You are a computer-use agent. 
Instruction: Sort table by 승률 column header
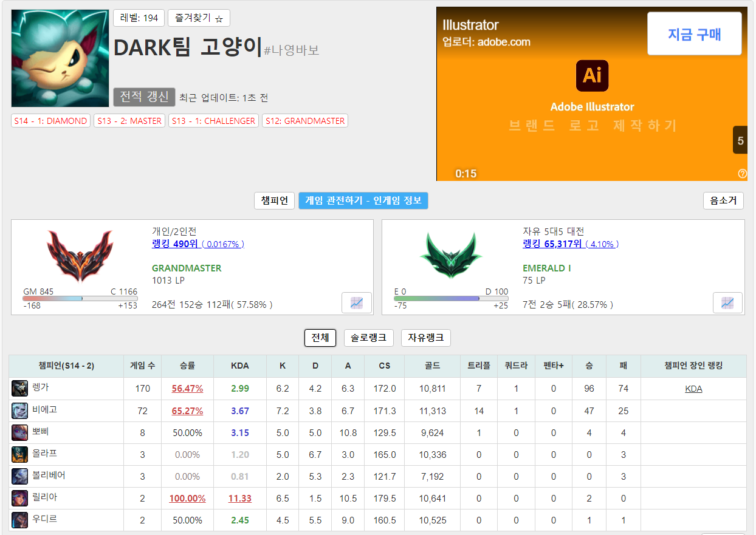(x=187, y=366)
